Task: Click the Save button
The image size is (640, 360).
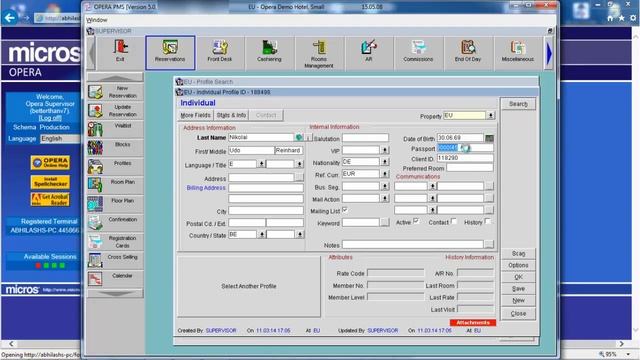Action: click(x=518, y=289)
